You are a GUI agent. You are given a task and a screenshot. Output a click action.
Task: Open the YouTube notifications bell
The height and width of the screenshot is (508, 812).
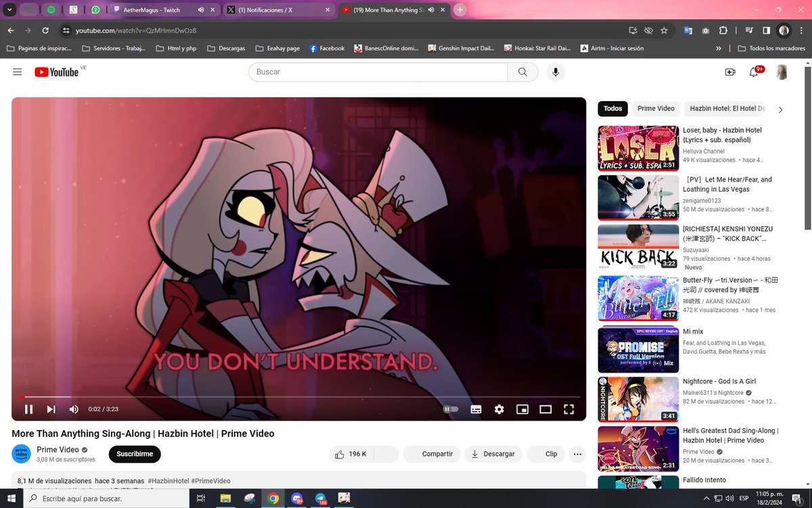(x=753, y=72)
